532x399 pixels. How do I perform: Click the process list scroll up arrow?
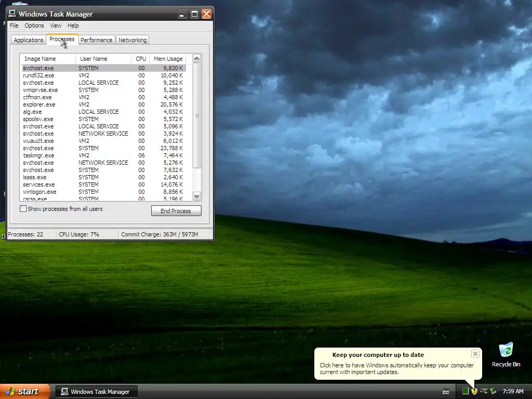(196, 58)
